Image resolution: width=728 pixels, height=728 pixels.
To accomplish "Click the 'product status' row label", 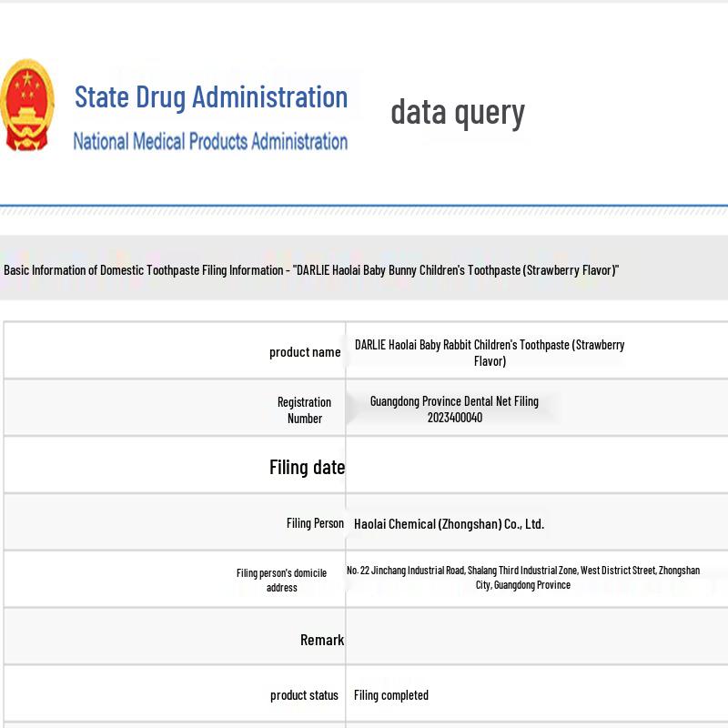I will [x=304, y=695].
